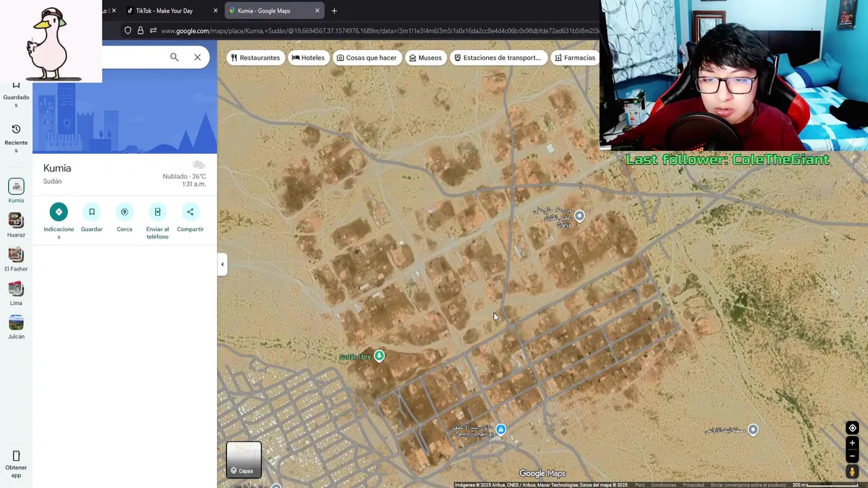This screenshot has width=868, height=488.
Task: Filter by Restaurantes chip
Action: click(255, 58)
